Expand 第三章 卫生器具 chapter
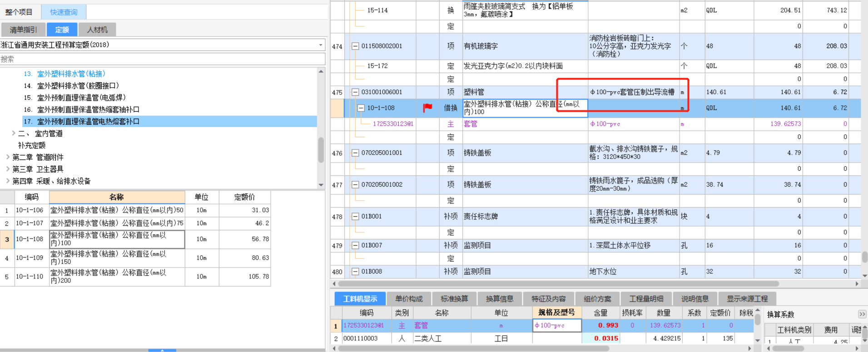 (x=8, y=169)
